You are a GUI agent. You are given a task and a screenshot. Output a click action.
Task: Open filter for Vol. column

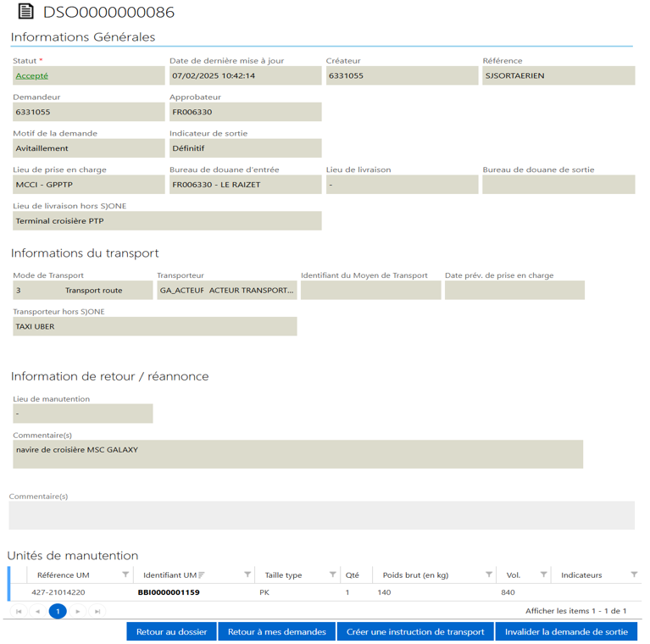(x=542, y=575)
